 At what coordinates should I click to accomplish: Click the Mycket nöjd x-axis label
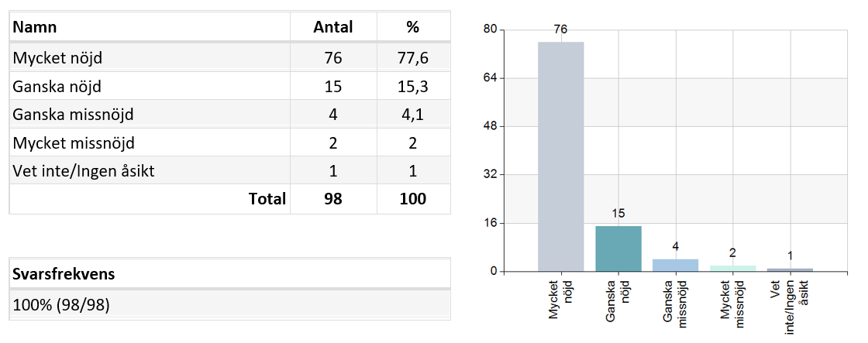coord(561,300)
